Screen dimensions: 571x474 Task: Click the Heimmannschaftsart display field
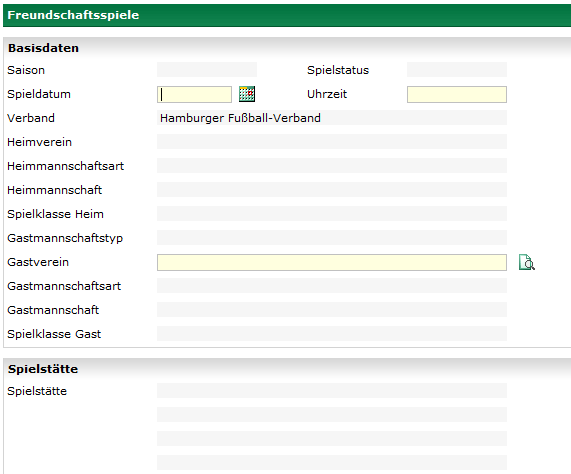click(332, 166)
